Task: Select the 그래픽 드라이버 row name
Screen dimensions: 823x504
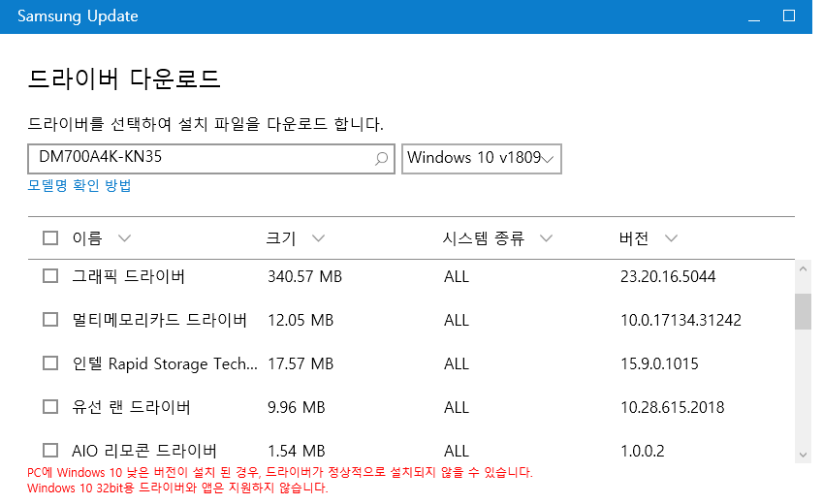Action: (129, 276)
